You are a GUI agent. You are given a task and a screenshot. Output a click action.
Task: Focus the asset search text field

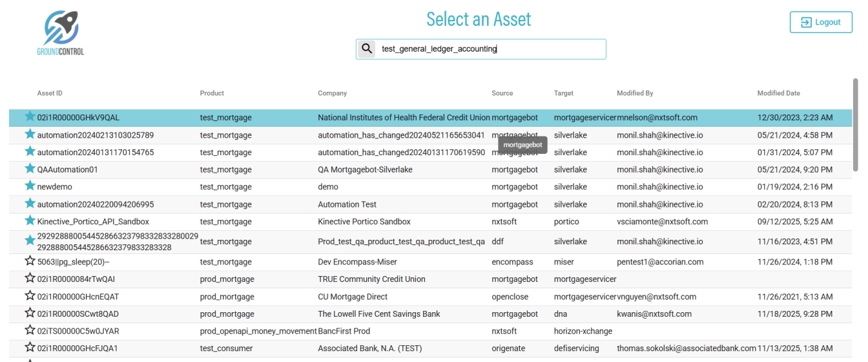click(491, 49)
